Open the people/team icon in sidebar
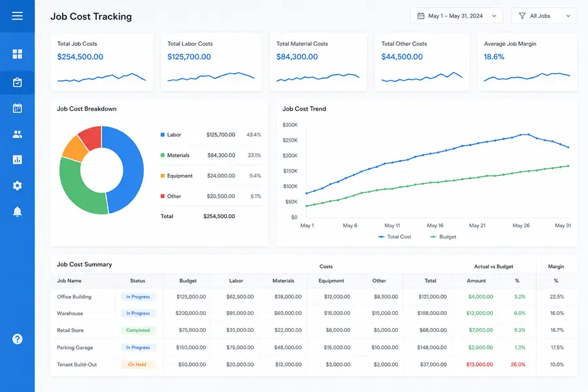 point(17,134)
